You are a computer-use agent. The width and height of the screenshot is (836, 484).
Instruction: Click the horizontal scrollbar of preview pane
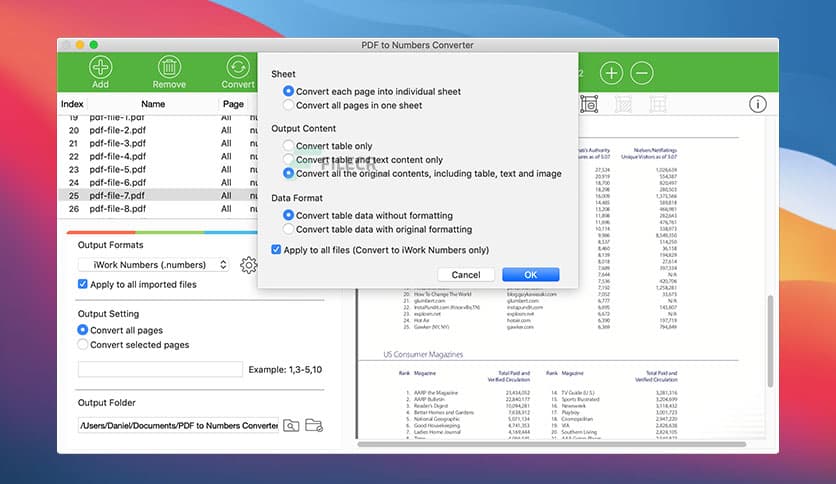click(552, 443)
